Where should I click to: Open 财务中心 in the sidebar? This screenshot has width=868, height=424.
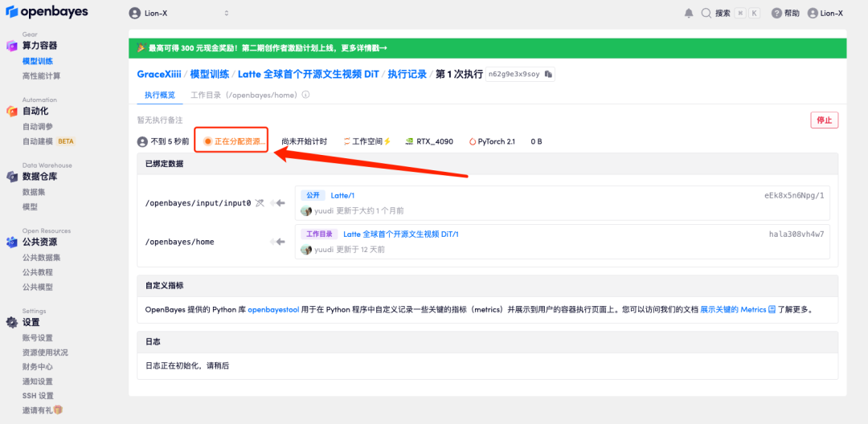(38, 366)
